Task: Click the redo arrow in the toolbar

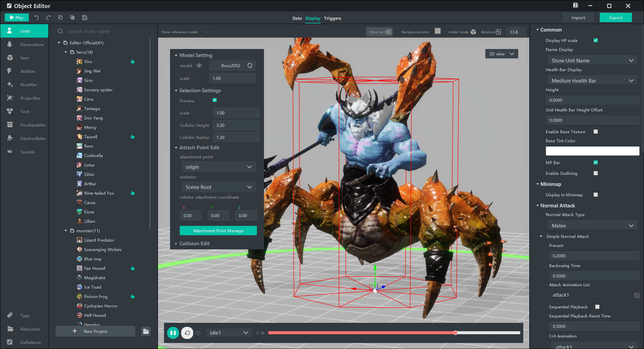Action: [48, 18]
